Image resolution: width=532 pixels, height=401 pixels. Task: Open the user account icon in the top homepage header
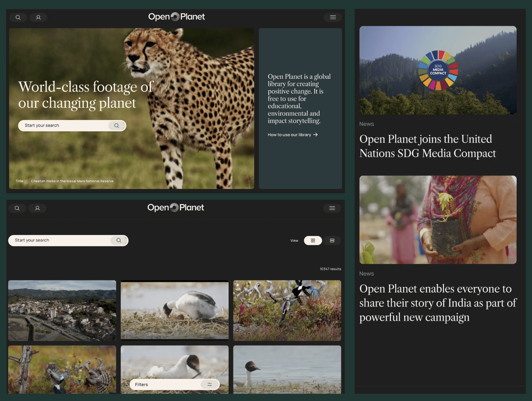[38, 17]
